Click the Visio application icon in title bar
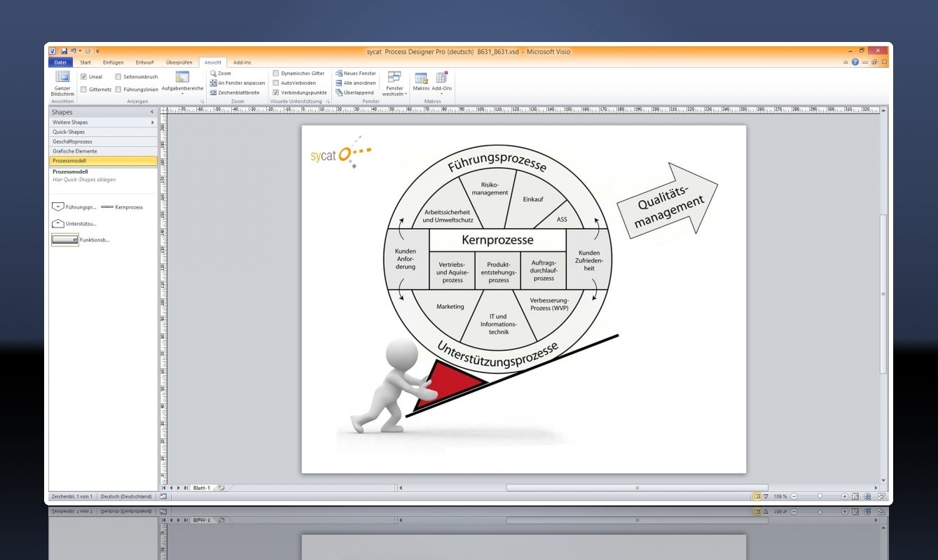 coord(53,51)
